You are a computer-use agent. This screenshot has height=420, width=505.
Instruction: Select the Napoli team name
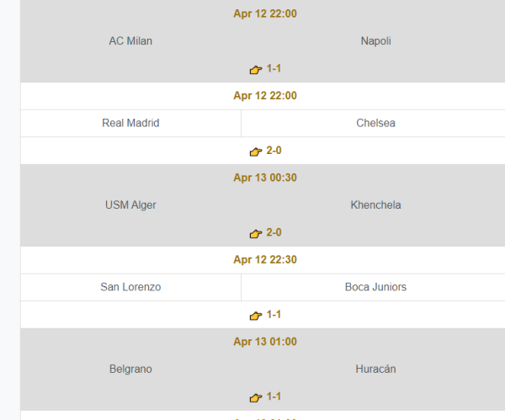[376, 41]
